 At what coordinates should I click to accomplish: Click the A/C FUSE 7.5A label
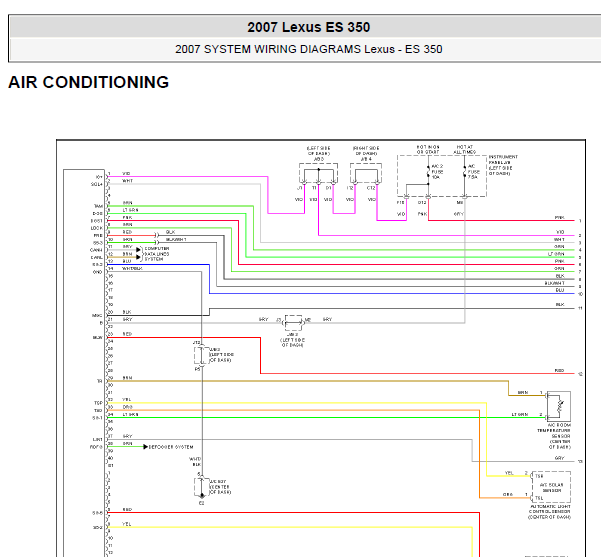[x=473, y=171]
